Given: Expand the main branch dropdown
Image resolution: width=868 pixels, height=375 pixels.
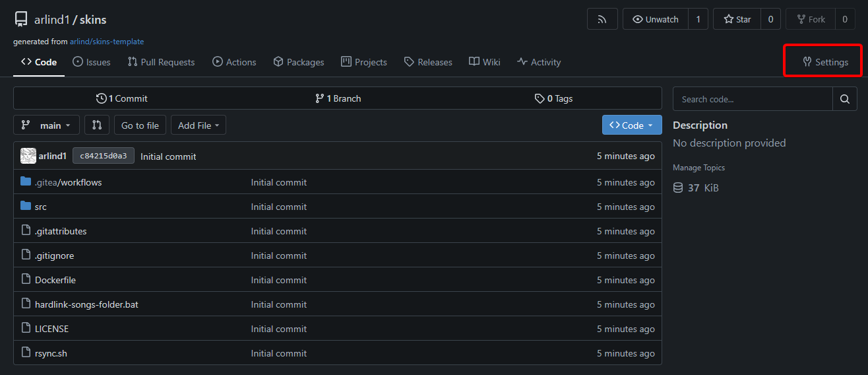Looking at the screenshot, I should point(46,125).
